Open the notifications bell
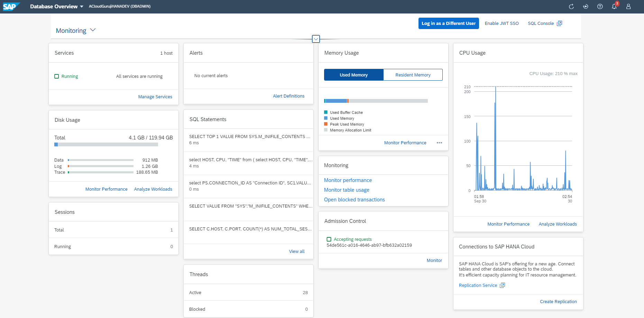644x318 pixels. coord(614,7)
